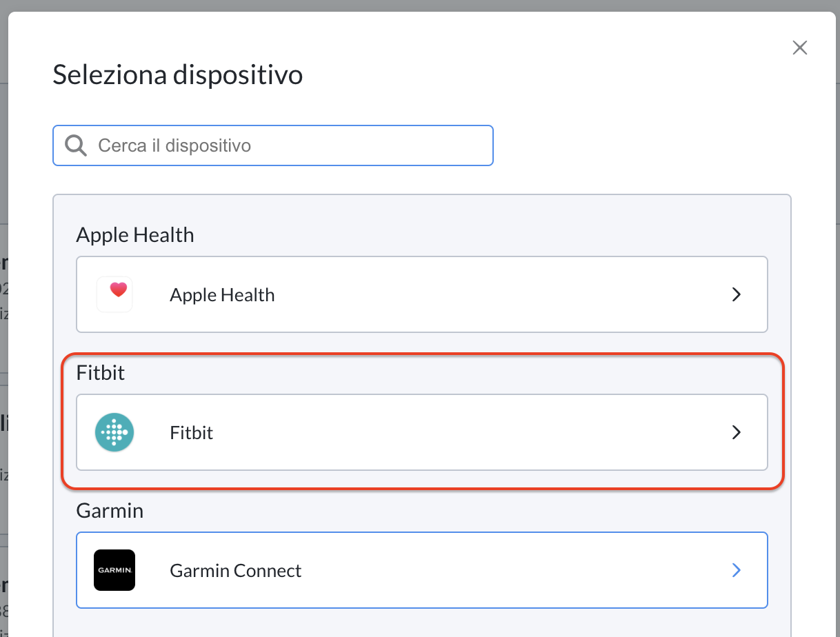Image resolution: width=840 pixels, height=637 pixels.
Task: Click the Apple Health heart icon
Action: 114,294
